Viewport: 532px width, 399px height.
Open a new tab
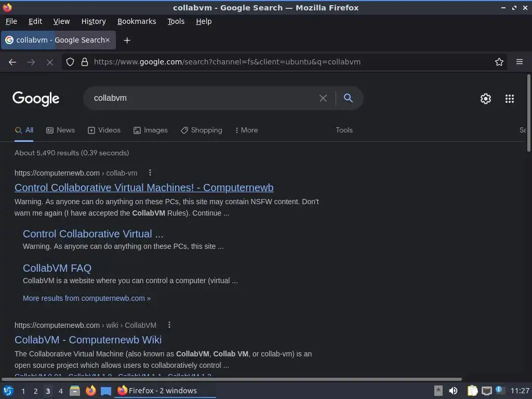click(127, 41)
